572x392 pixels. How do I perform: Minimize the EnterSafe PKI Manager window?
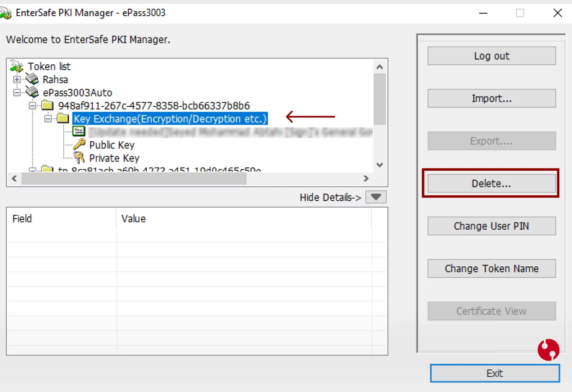coord(483,13)
